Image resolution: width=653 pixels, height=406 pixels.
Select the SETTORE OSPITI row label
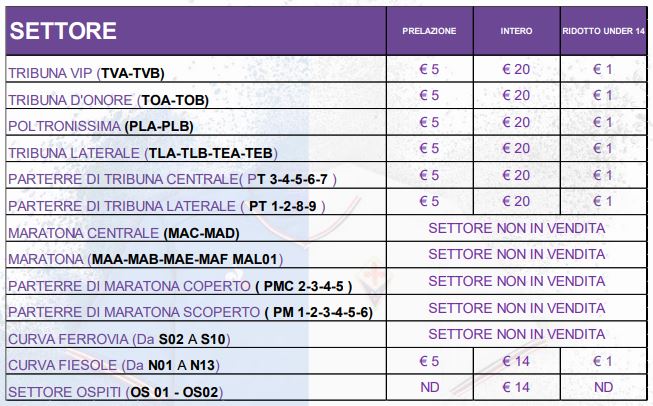tap(114, 391)
